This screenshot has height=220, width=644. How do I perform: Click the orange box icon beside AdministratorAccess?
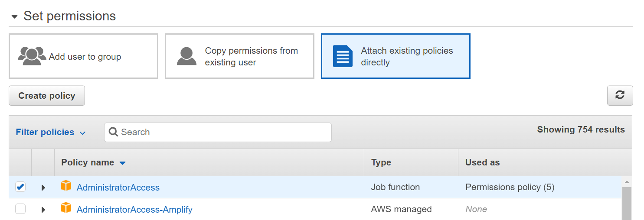coord(65,186)
